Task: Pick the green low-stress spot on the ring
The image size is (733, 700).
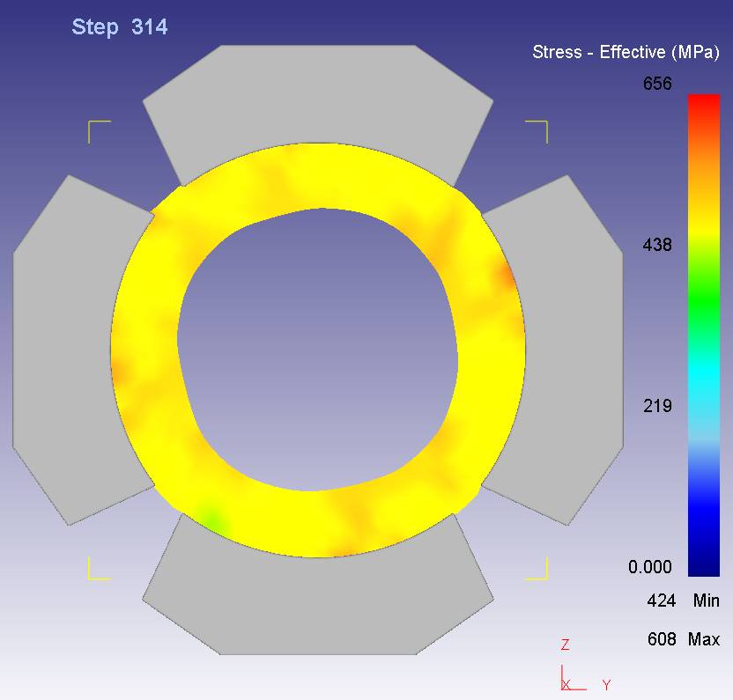Action: pyautogui.click(x=211, y=517)
